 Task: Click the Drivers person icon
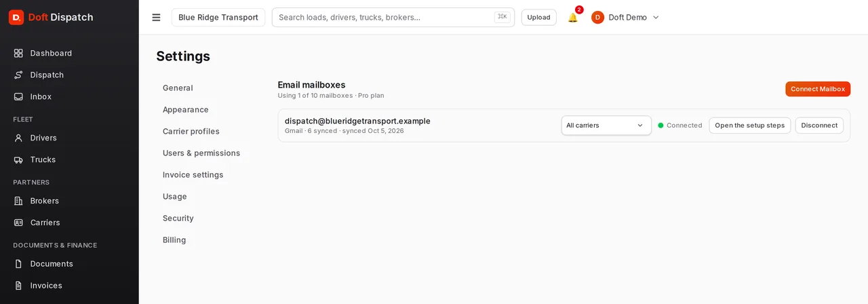click(18, 138)
